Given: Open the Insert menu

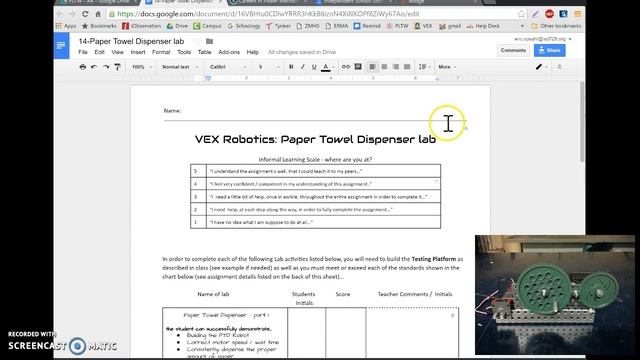Looking at the screenshot, I should (x=138, y=52).
